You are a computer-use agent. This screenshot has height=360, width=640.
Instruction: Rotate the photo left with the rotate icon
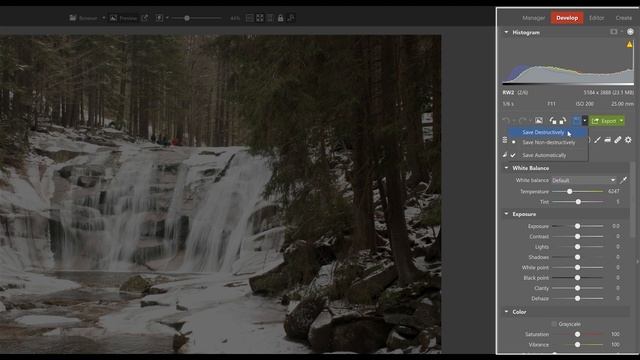[553, 121]
